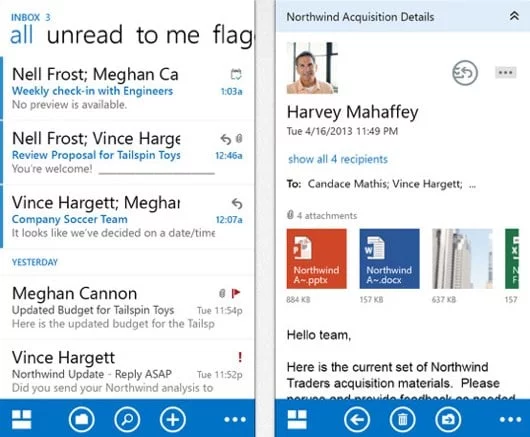Screen dimensions: 530x437
Task: Tap the reply all circular icon
Action: (x=465, y=73)
